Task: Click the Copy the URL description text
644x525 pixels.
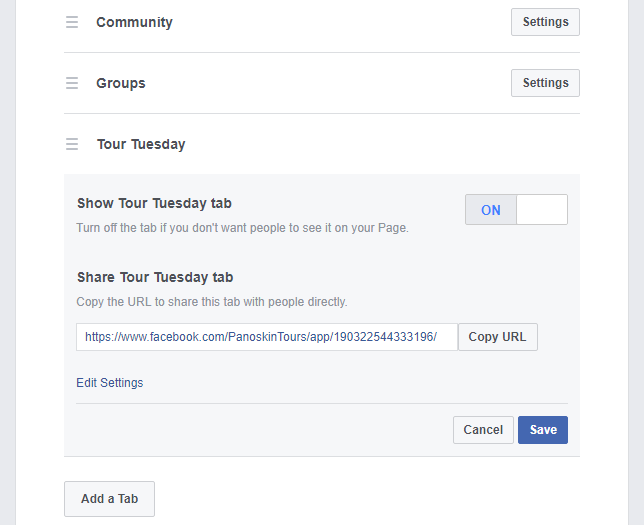Action: pos(212,302)
